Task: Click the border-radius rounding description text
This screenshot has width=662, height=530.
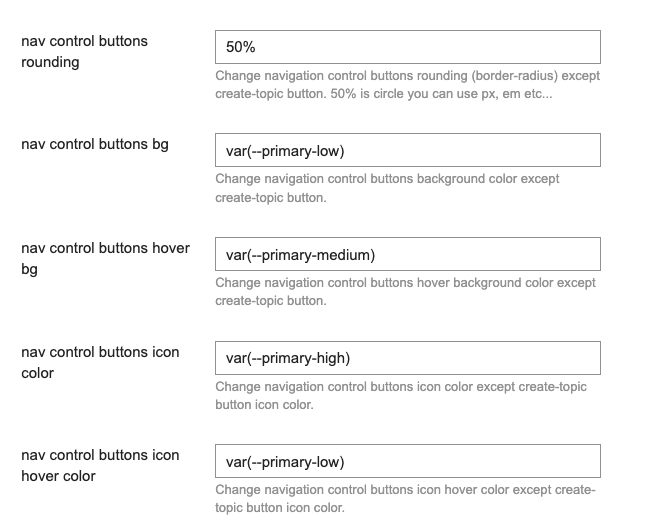Action: 407,84
